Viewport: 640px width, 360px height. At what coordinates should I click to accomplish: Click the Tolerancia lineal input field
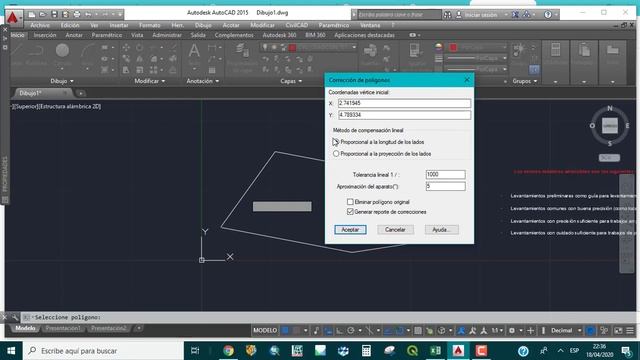445,175
